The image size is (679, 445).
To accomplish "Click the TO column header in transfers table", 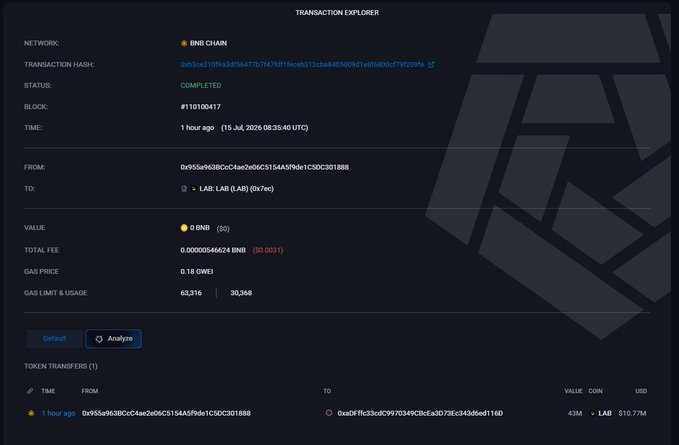I will [x=327, y=391].
